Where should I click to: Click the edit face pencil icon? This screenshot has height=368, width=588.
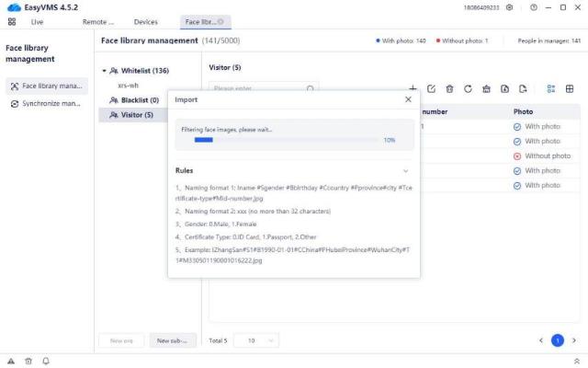[432, 89]
